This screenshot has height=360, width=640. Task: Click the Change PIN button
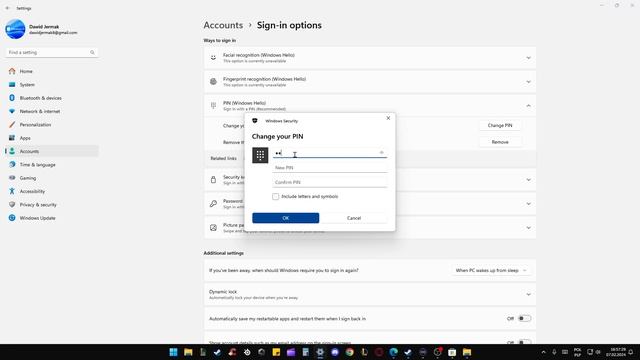click(x=500, y=125)
